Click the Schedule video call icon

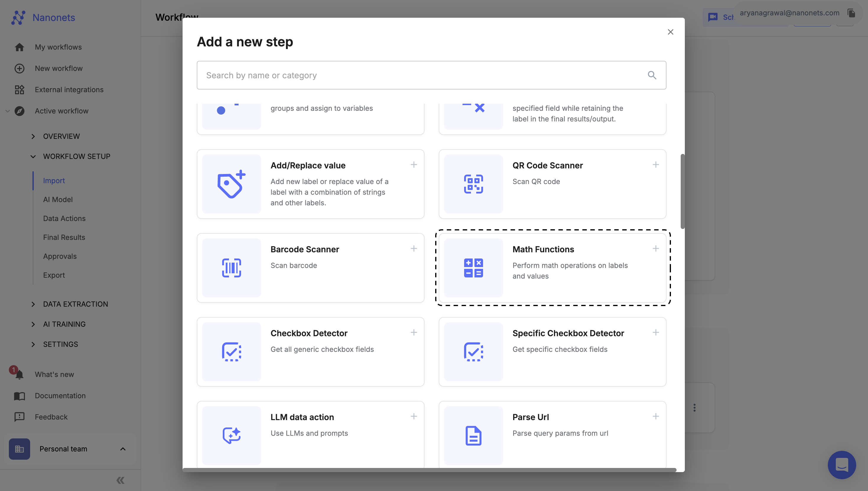(x=713, y=17)
